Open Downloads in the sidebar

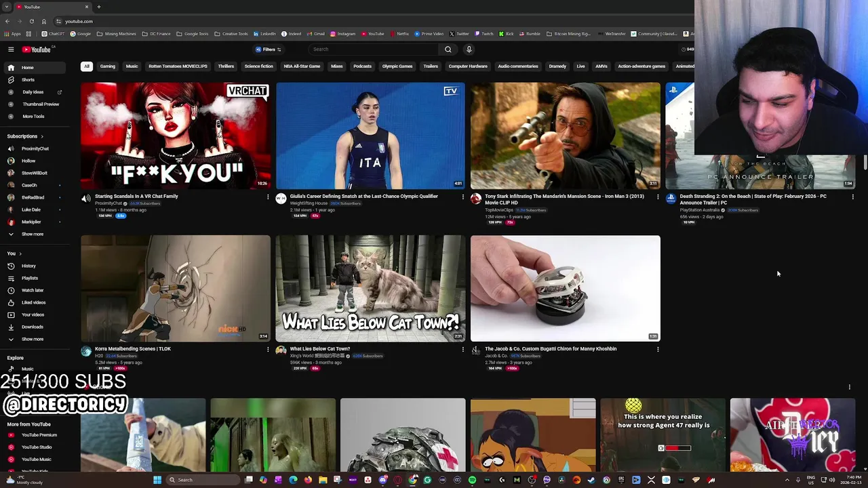tap(34, 327)
